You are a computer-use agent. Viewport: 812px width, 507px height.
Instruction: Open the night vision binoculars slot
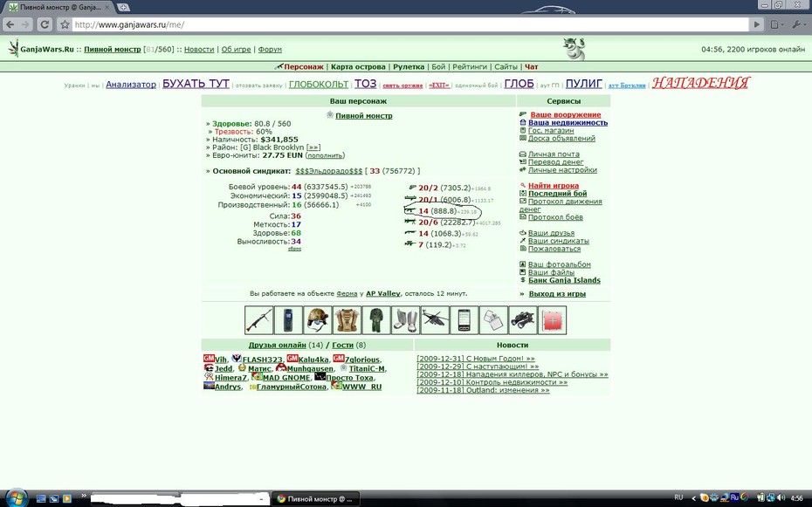click(522, 320)
